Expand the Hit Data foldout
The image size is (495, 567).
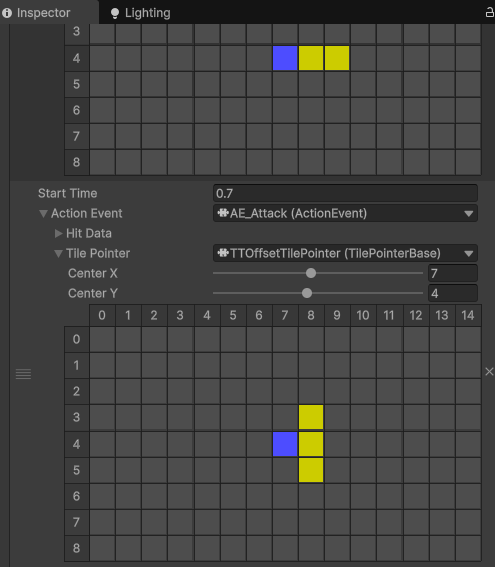click(x=58, y=233)
